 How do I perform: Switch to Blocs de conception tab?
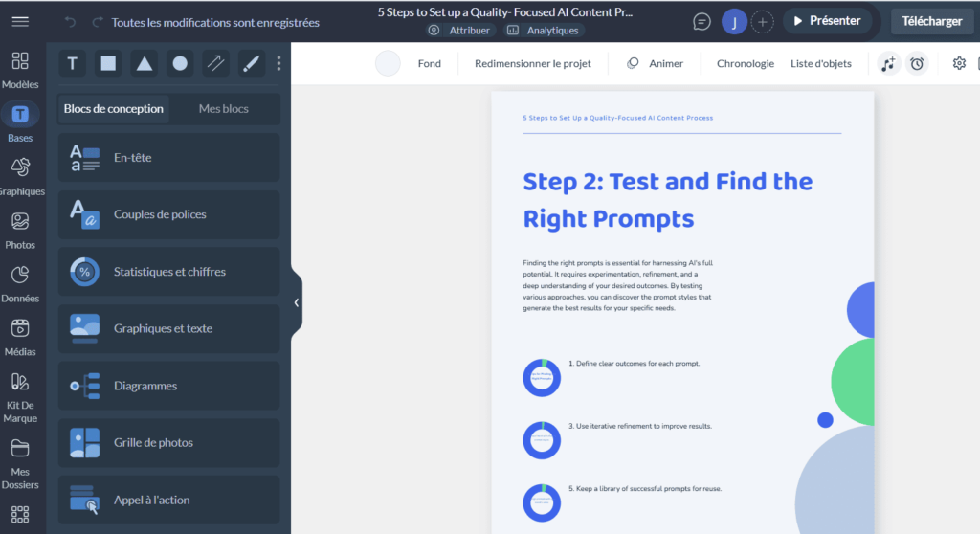pos(113,109)
